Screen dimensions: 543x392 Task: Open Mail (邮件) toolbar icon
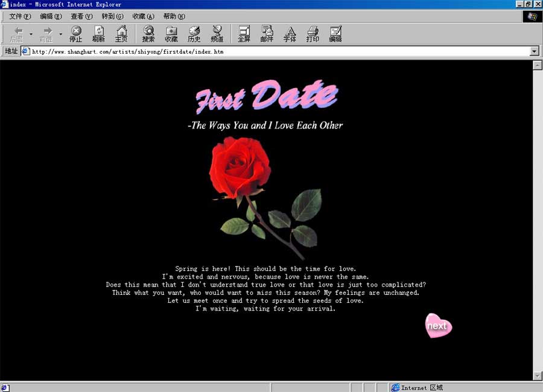[x=267, y=34]
